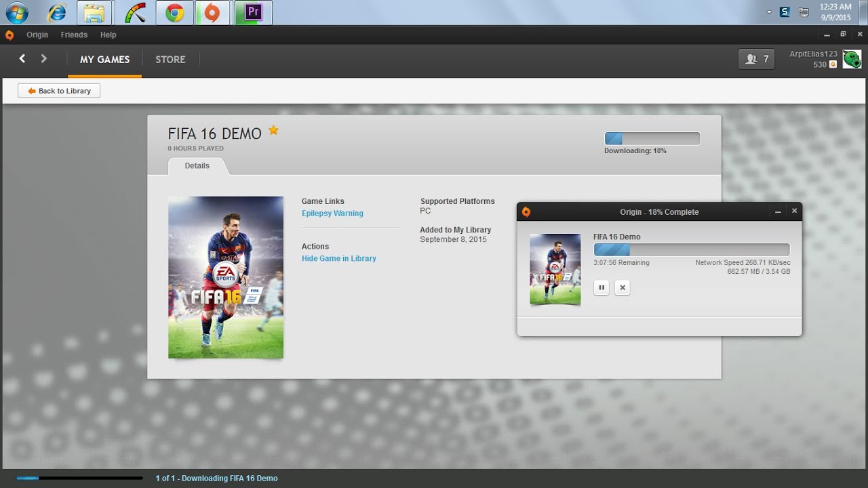Restore down the main Origin window
Viewport: 868px width, 488px height.
pos(843,34)
